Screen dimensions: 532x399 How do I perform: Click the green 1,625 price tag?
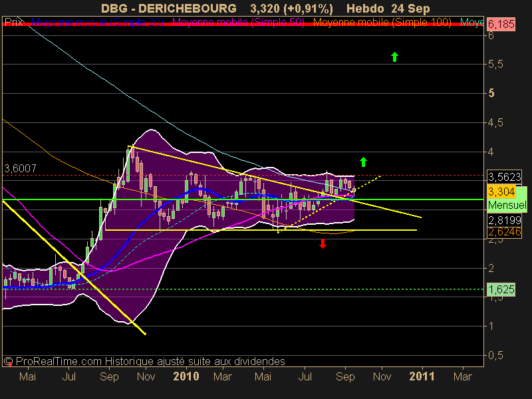[501, 289]
